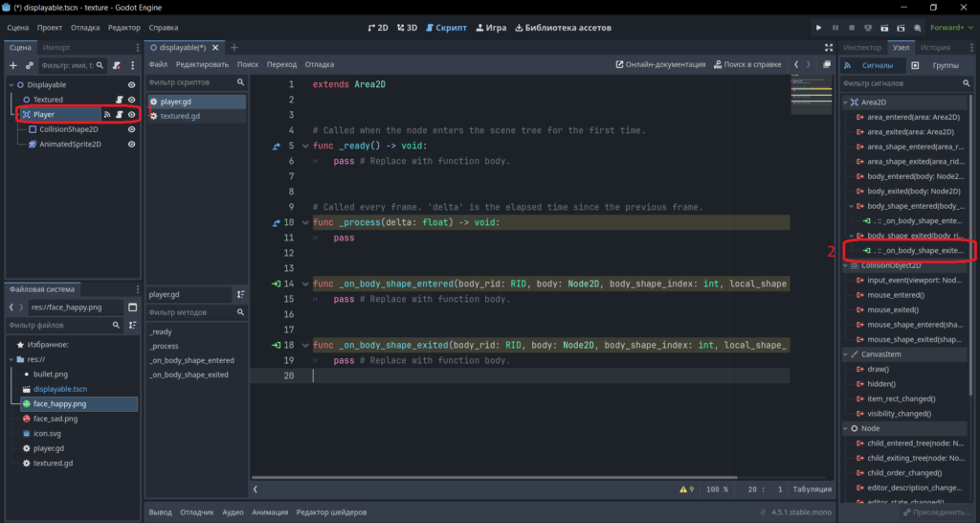Click the script filter search icon
The image size is (980, 523).
click(240, 82)
